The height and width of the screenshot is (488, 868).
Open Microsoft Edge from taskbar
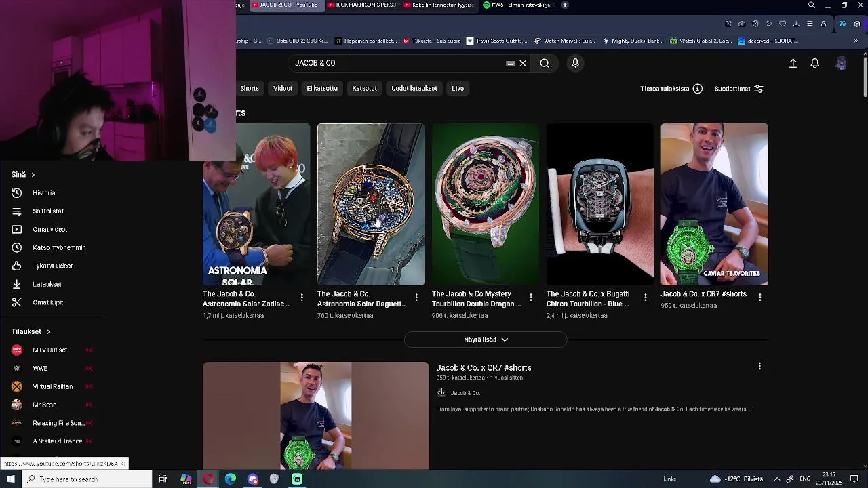pos(231,479)
